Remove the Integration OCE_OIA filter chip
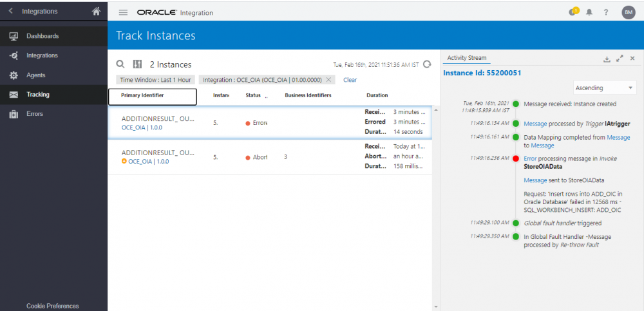This screenshot has width=644, height=311. click(328, 80)
